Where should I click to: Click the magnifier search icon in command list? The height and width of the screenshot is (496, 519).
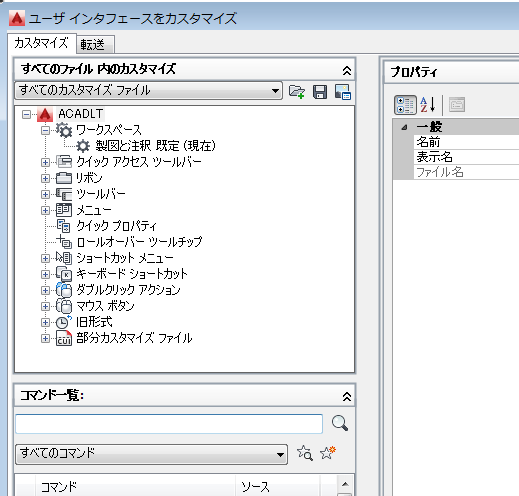[x=340, y=423]
